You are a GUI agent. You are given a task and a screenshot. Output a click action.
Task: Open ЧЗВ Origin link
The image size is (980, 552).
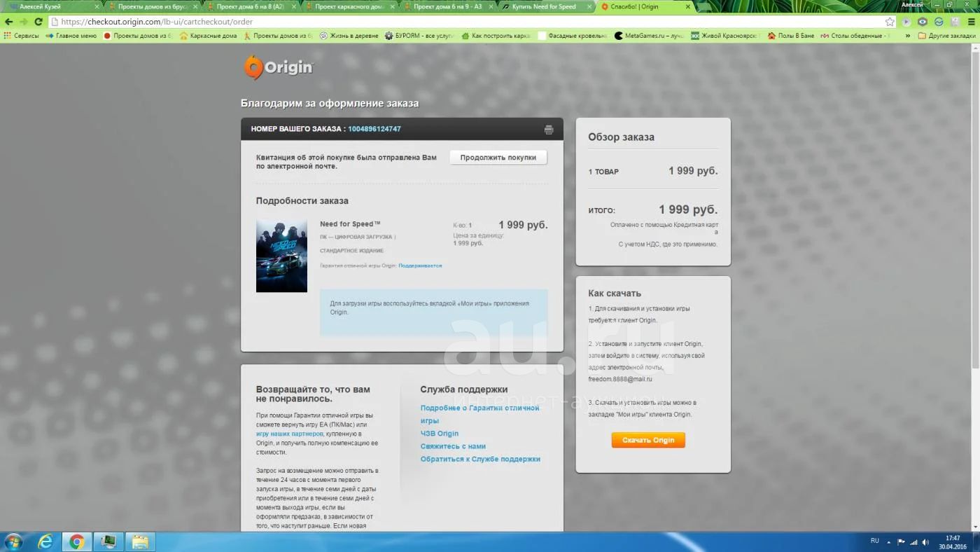click(x=440, y=434)
